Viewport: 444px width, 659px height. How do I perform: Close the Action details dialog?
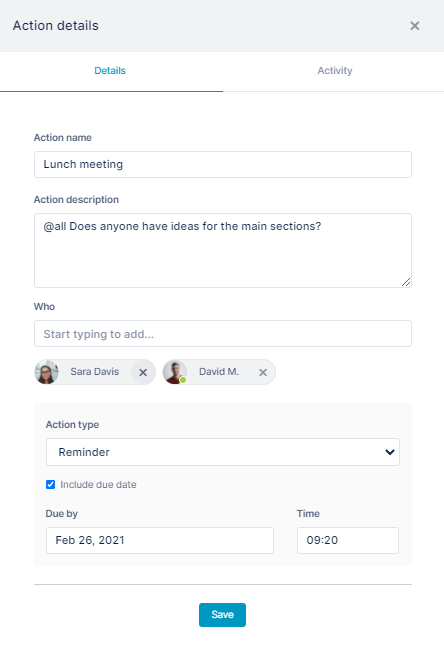tap(415, 26)
